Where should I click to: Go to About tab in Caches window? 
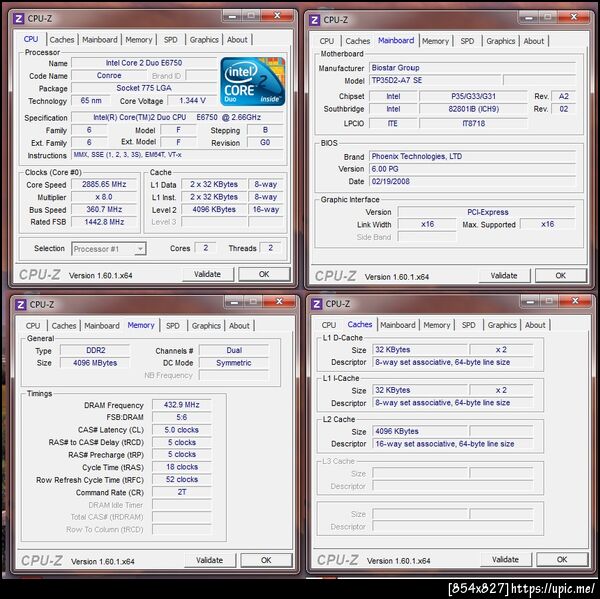[x=535, y=325]
